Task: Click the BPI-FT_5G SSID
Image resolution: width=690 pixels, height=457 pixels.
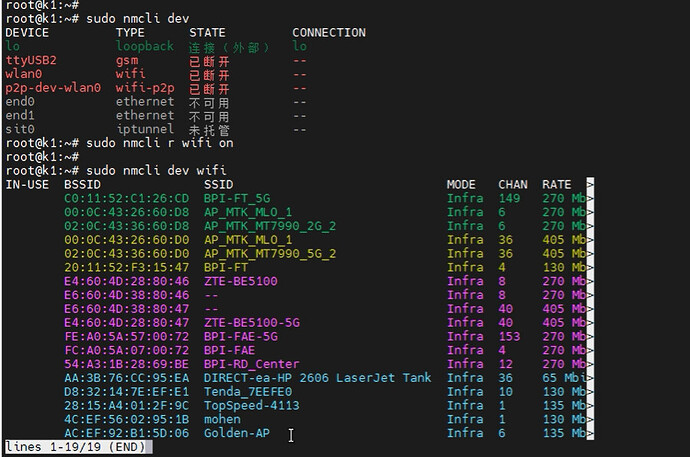Action: (x=237, y=198)
